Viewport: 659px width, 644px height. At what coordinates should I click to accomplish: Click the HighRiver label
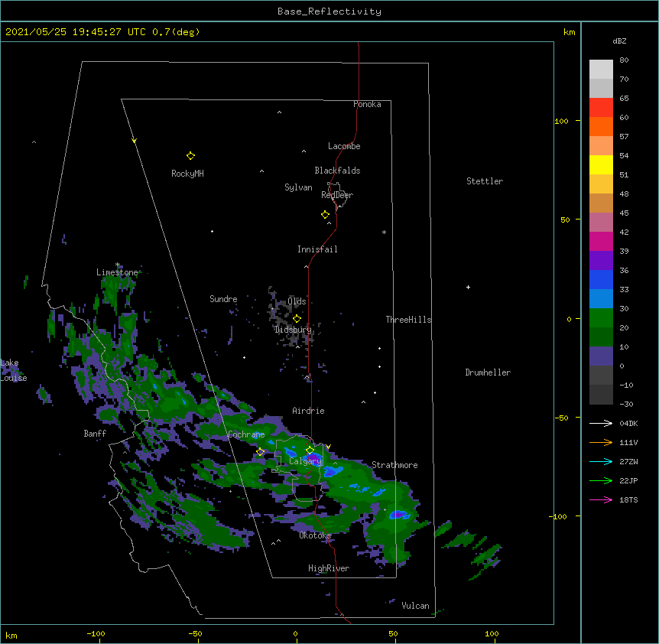pos(328,568)
